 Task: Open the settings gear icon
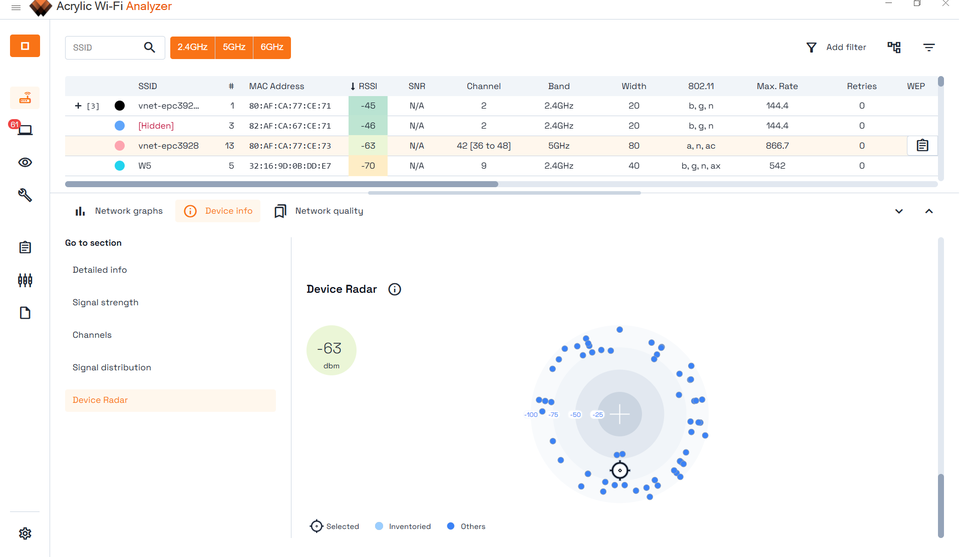coord(25,534)
